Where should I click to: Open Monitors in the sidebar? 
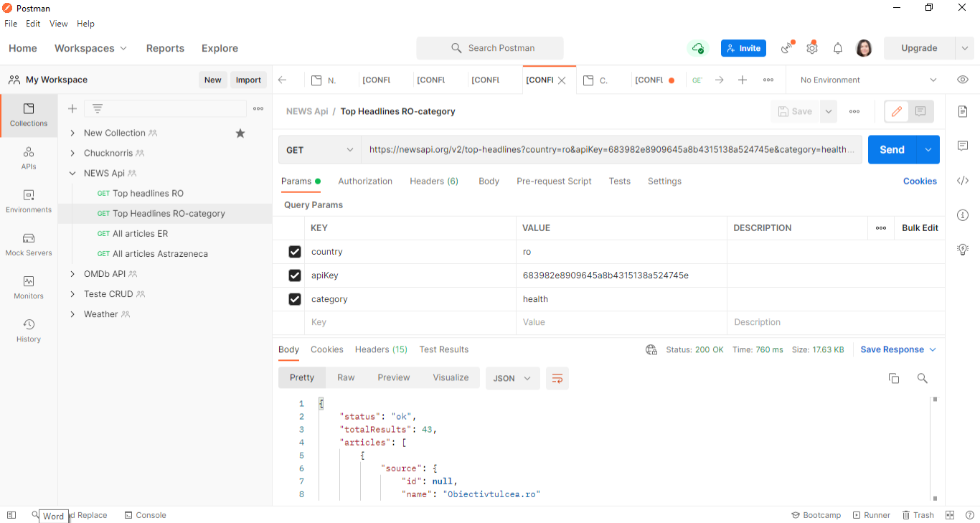(x=29, y=287)
